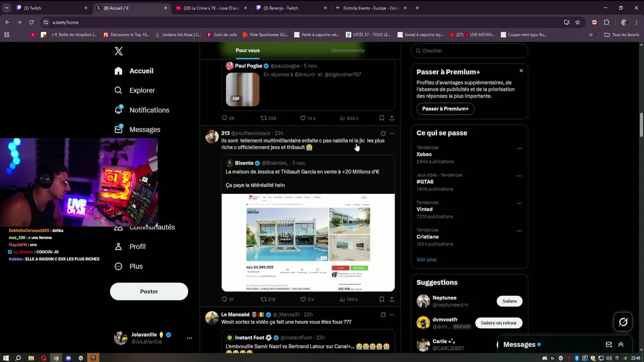Follow Neptunee with the Suivre button
This screenshot has height=362, width=644.
509,301
